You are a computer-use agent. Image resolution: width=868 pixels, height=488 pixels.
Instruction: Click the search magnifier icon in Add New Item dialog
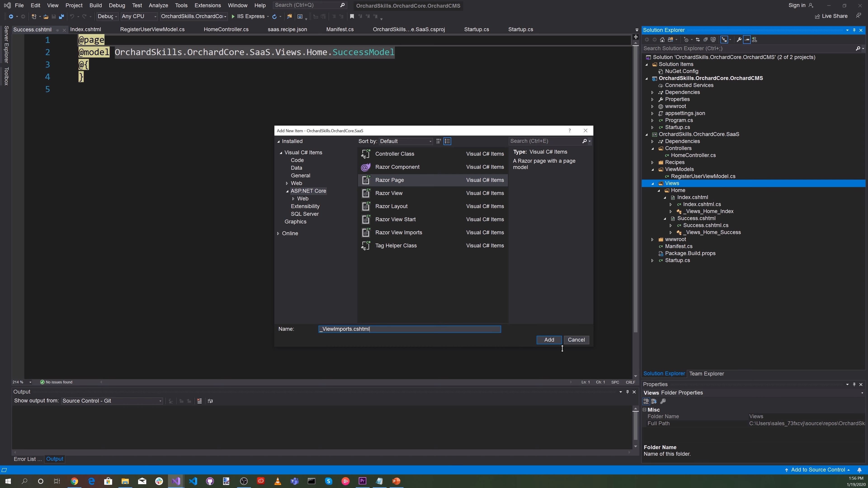(585, 141)
